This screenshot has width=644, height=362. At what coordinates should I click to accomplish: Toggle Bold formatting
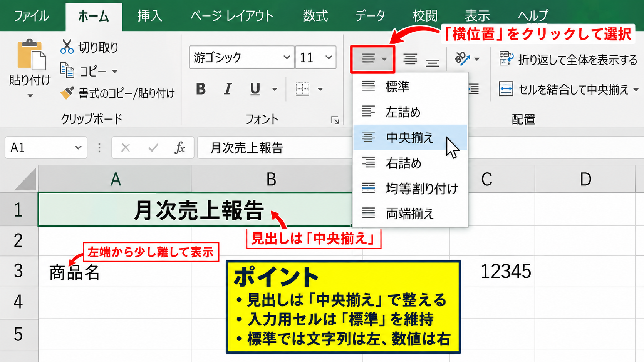pyautogui.click(x=201, y=89)
